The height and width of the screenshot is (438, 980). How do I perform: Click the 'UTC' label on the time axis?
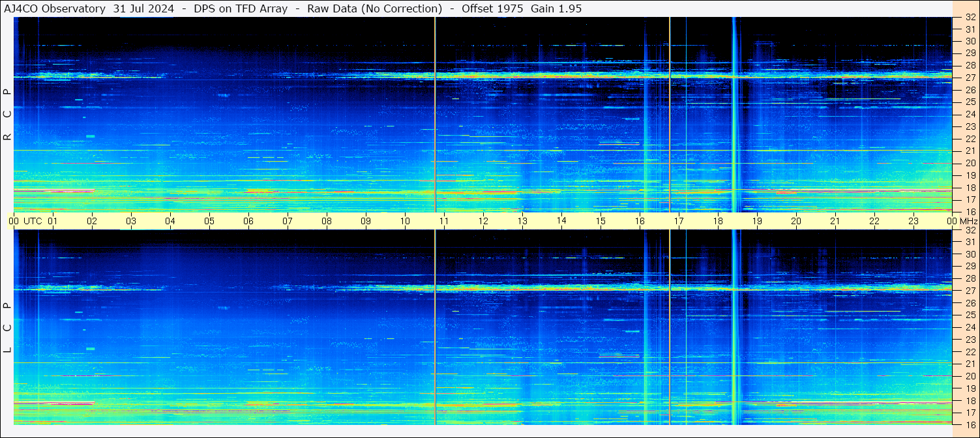pyautogui.click(x=33, y=221)
